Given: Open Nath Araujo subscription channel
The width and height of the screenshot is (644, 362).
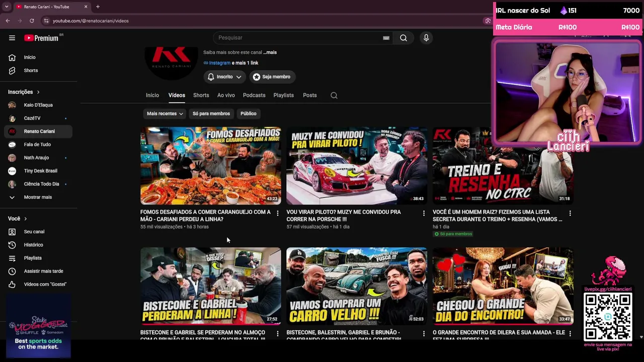Looking at the screenshot, I should pos(39,157).
